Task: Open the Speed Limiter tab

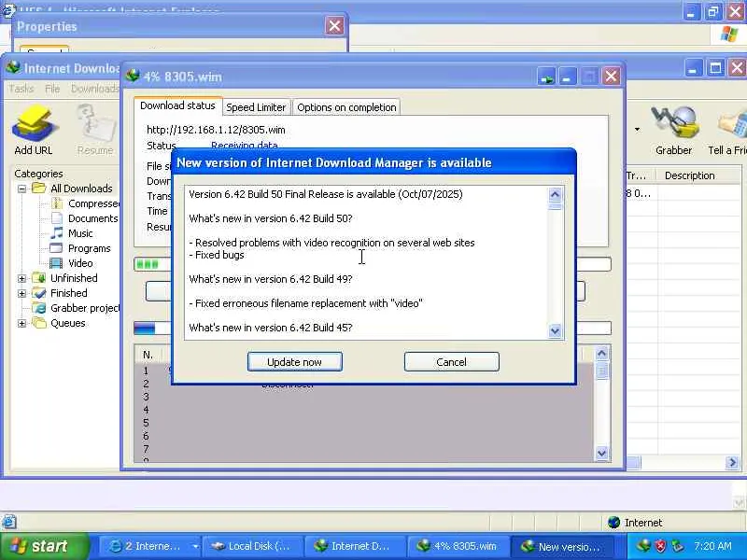Action: [x=256, y=107]
